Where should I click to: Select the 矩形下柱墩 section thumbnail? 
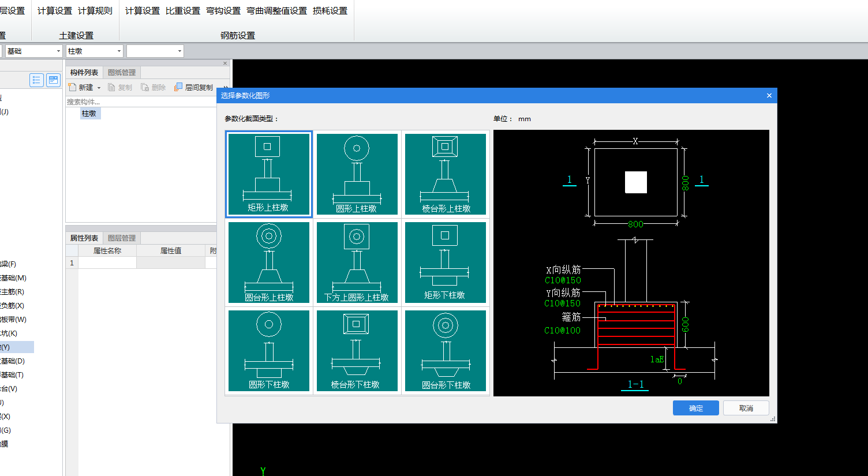[x=446, y=263]
